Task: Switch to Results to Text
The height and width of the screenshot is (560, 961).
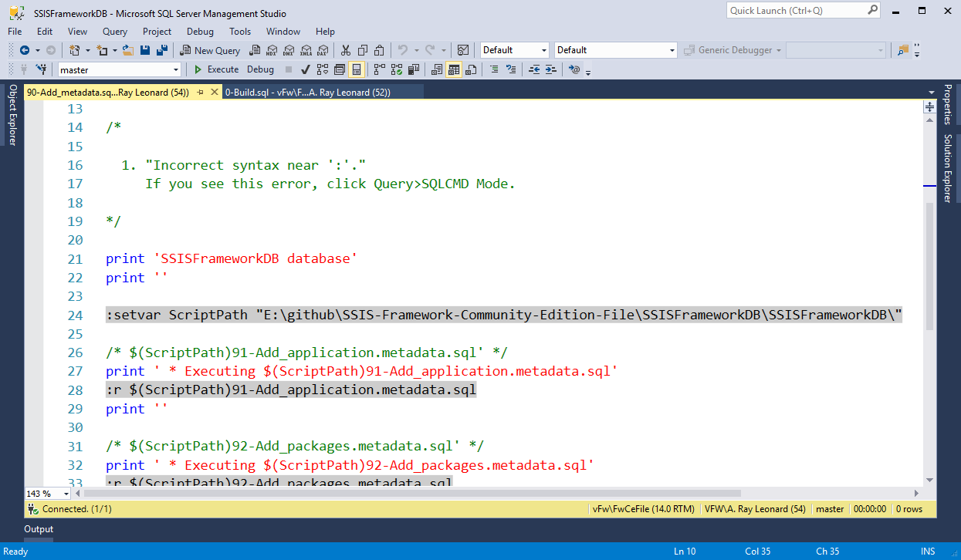Action: coord(437,69)
